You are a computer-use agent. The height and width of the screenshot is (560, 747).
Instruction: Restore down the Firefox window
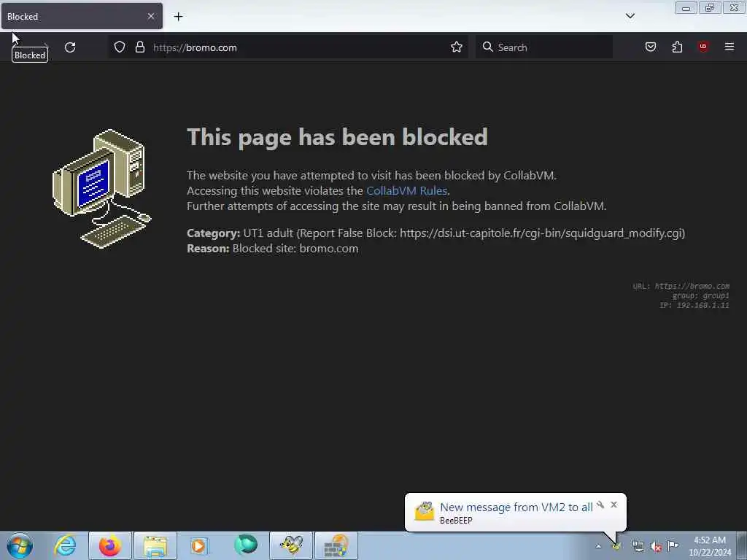710,8
